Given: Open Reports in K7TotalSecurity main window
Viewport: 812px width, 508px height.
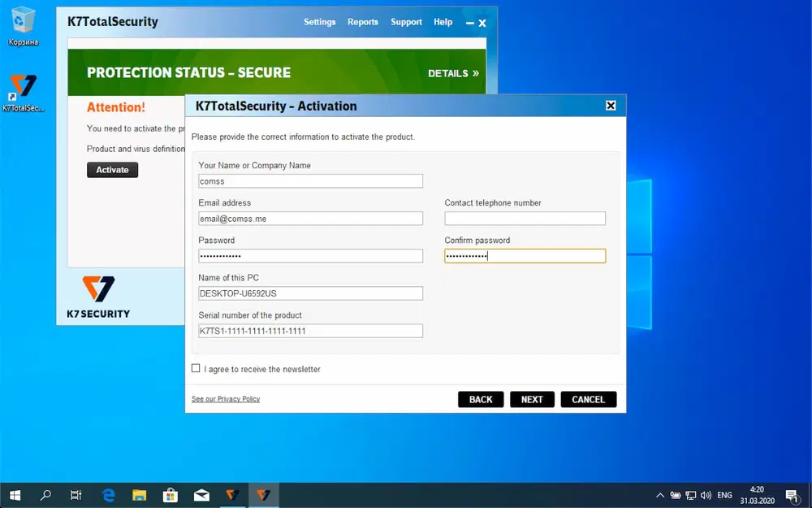Looking at the screenshot, I should coord(362,22).
